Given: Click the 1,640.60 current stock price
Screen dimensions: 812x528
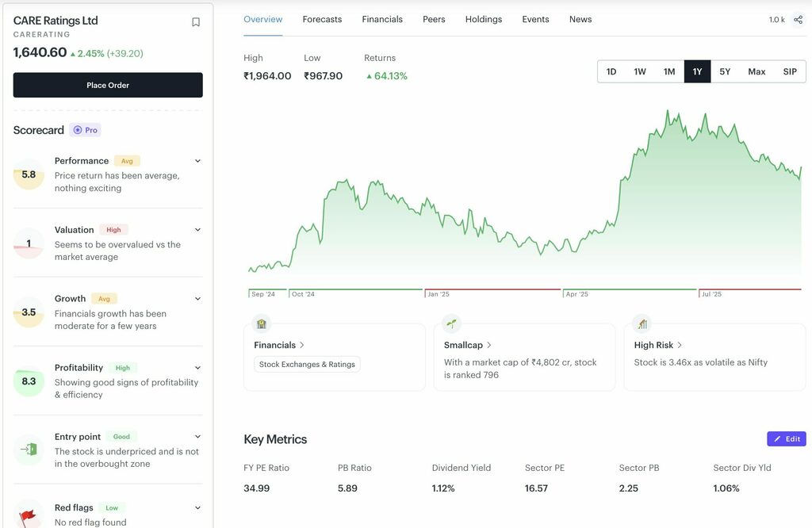Looking at the screenshot, I should [40, 52].
